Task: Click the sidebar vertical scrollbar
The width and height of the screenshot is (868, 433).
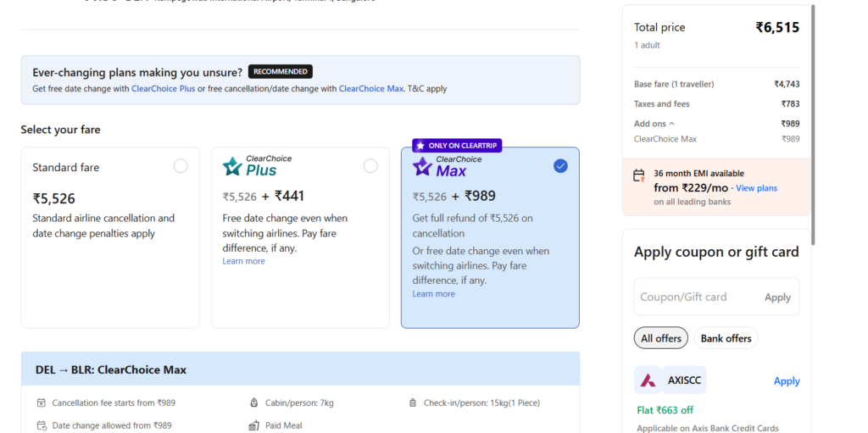Action: [x=813, y=125]
